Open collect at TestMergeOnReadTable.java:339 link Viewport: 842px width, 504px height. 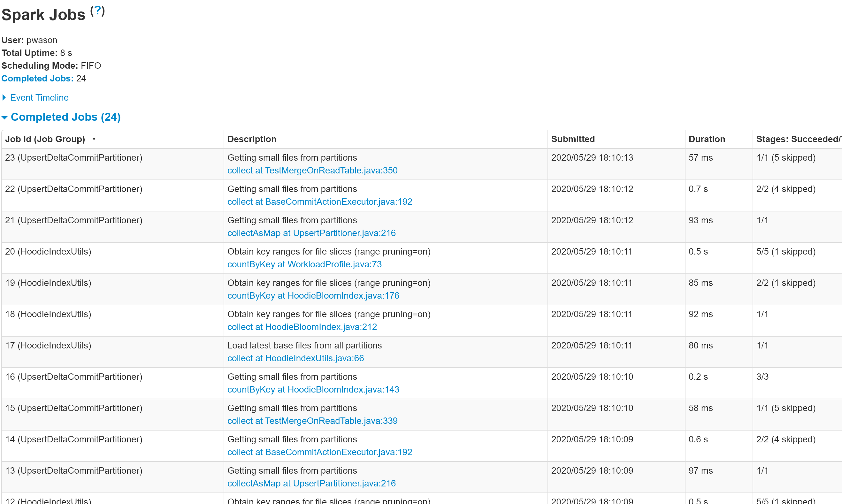(312, 421)
